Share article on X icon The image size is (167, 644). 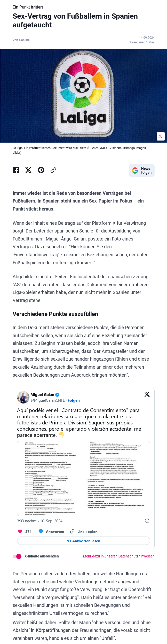[x=28, y=170]
